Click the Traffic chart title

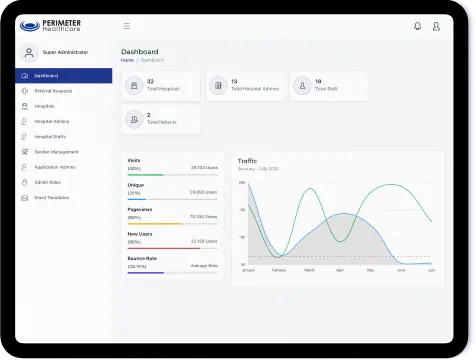point(247,161)
